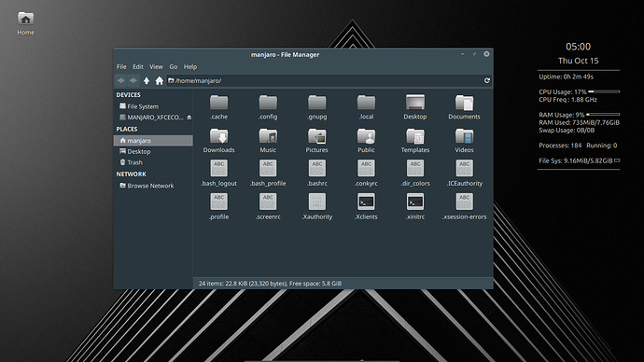Viewport: 644px width, 362px height.
Task: Select the .profile file
Action: tap(218, 206)
